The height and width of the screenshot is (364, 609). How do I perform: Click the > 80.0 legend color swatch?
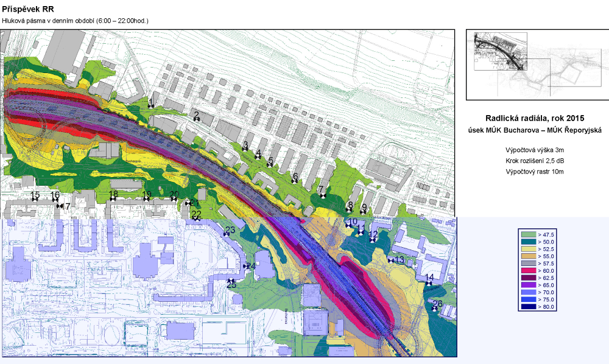[x=527, y=307]
